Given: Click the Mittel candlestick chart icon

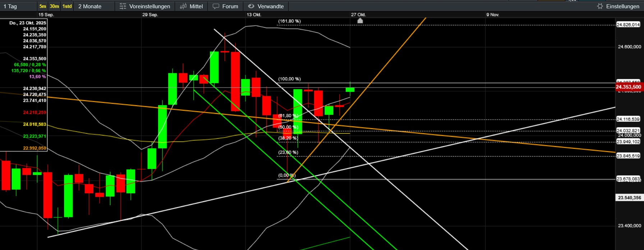Looking at the screenshot, I should click(x=183, y=6).
